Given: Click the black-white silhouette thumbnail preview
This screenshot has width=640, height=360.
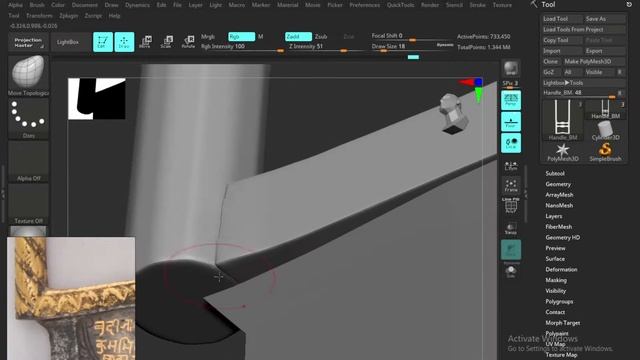Looking at the screenshot, I should tap(97, 99).
